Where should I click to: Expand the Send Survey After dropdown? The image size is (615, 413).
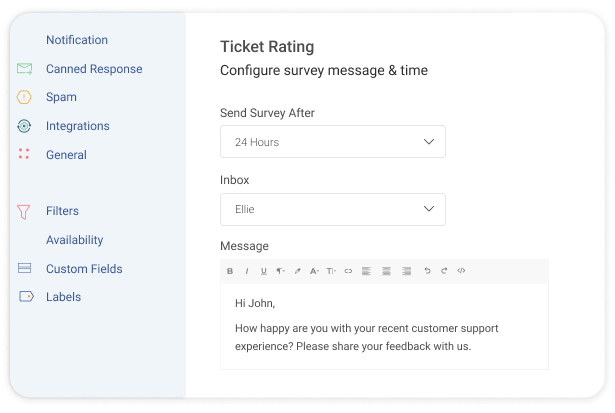pyautogui.click(x=332, y=142)
